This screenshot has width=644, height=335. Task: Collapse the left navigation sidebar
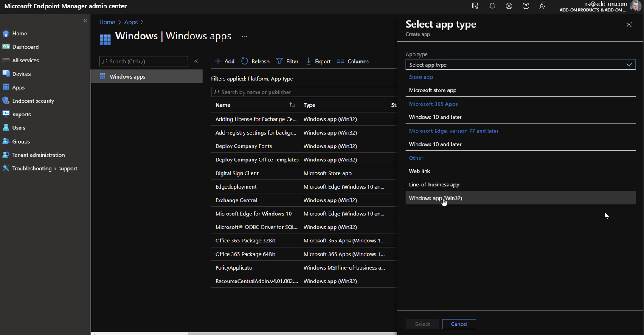click(85, 20)
